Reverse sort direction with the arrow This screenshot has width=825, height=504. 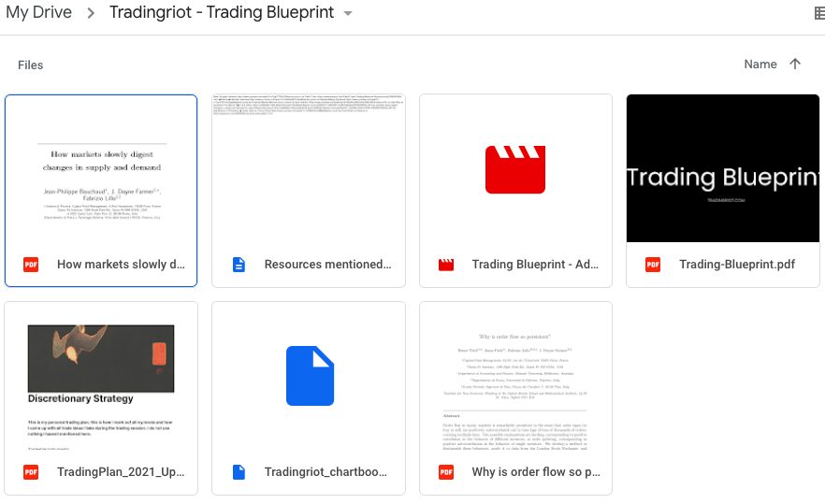795,65
